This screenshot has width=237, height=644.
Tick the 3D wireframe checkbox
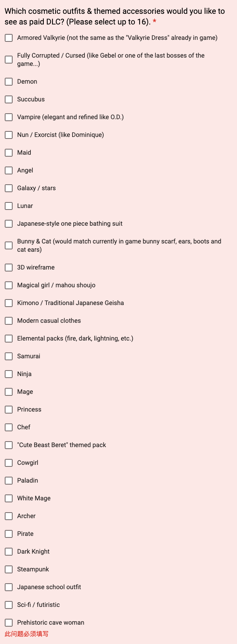(x=9, y=268)
